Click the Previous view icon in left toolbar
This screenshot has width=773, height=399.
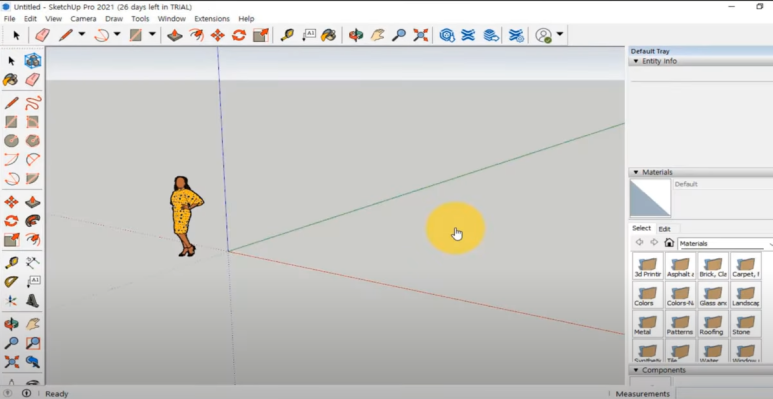(33, 362)
